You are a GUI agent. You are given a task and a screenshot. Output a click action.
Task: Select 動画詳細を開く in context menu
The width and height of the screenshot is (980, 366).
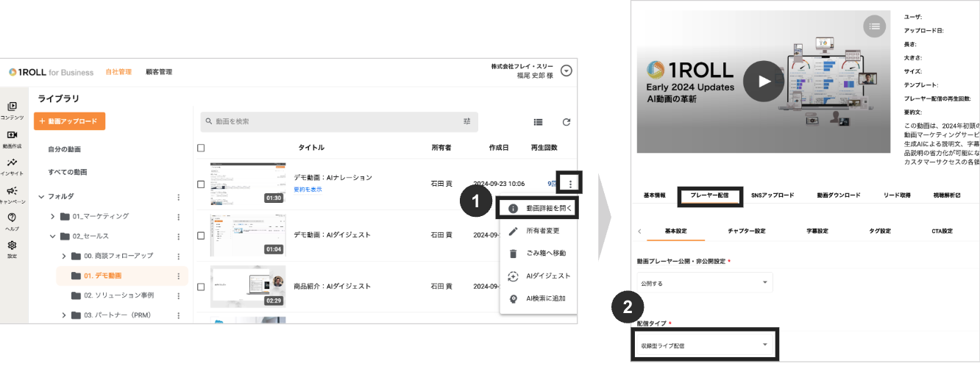click(538, 208)
